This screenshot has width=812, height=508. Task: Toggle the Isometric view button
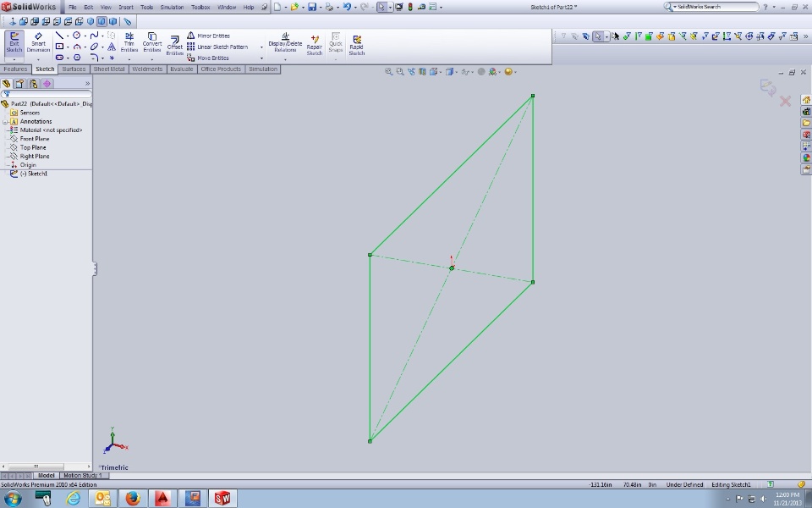[x=91, y=21]
